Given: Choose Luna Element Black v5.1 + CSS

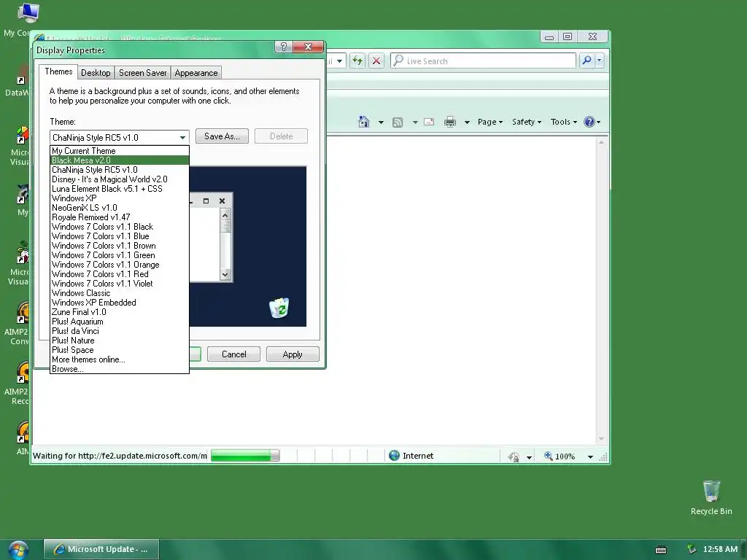Looking at the screenshot, I should [x=119, y=189].
